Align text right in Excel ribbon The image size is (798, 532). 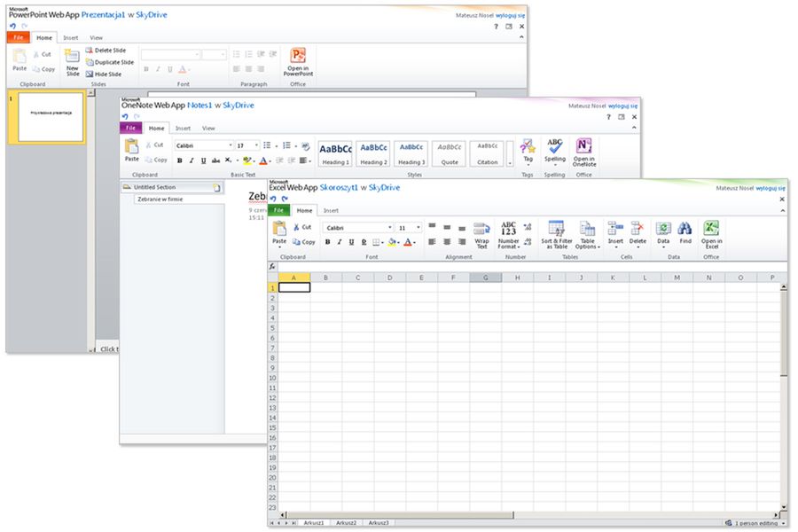click(x=462, y=242)
